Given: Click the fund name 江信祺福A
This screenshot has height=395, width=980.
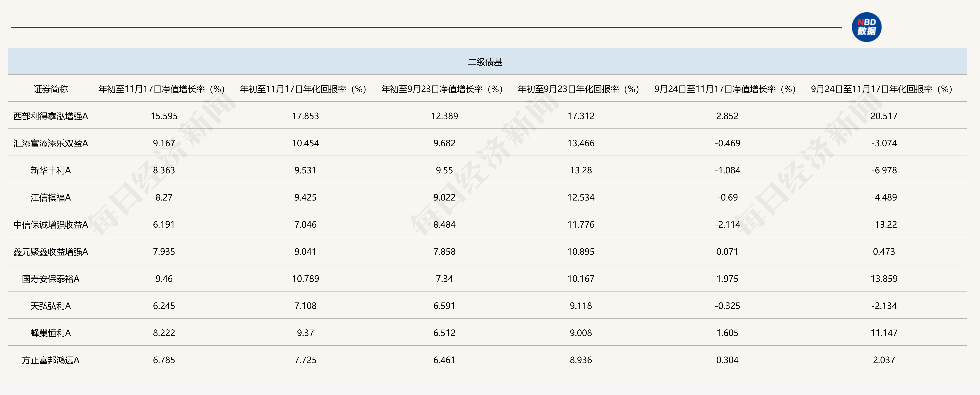Looking at the screenshot, I should click(x=51, y=197).
